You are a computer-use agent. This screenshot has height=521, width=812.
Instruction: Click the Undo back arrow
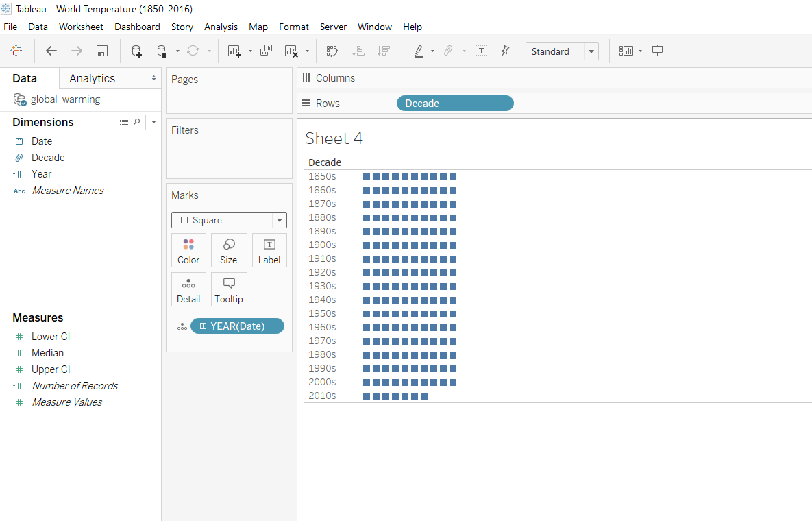tap(51, 51)
